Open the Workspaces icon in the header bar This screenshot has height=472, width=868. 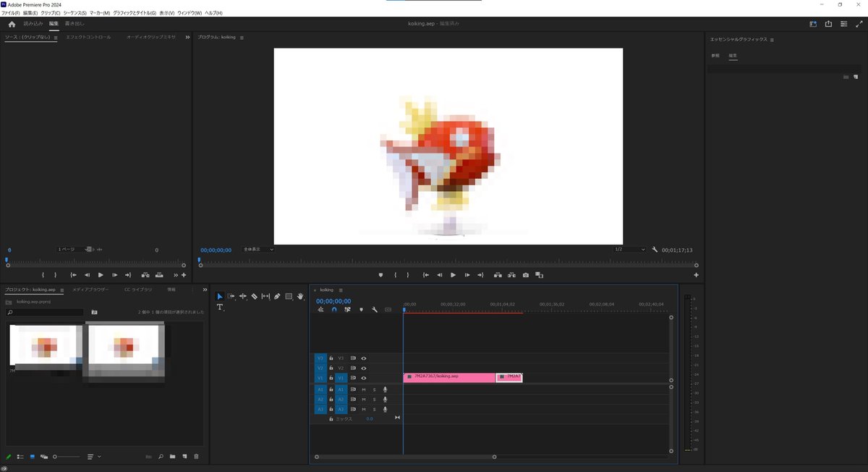[813, 24]
